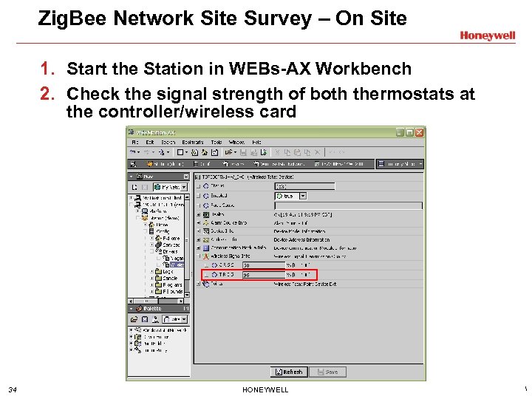Viewport: 532px width, 399px height.
Task: Click the Station node icon in Nav tree
Action: [145, 218]
